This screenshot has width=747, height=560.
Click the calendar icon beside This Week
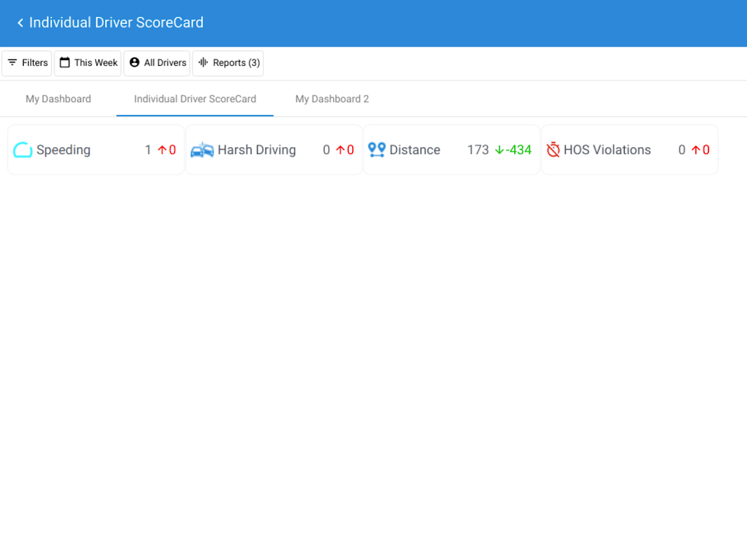point(65,63)
